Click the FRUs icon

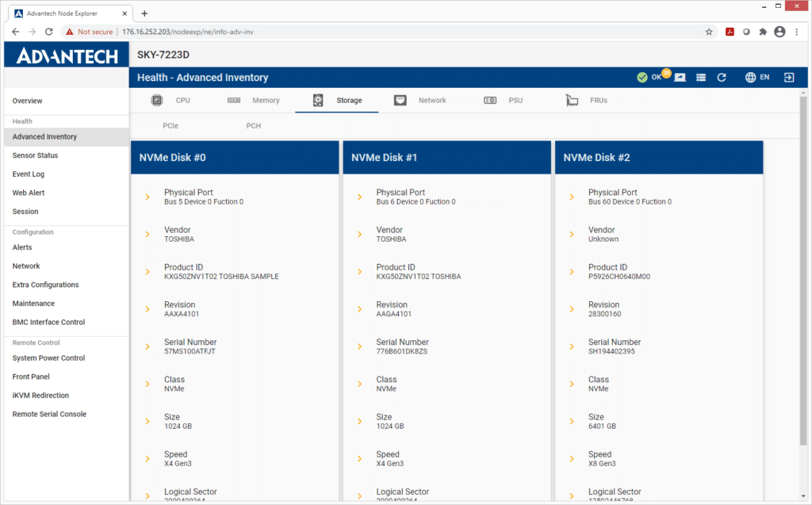(x=572, y=100)
